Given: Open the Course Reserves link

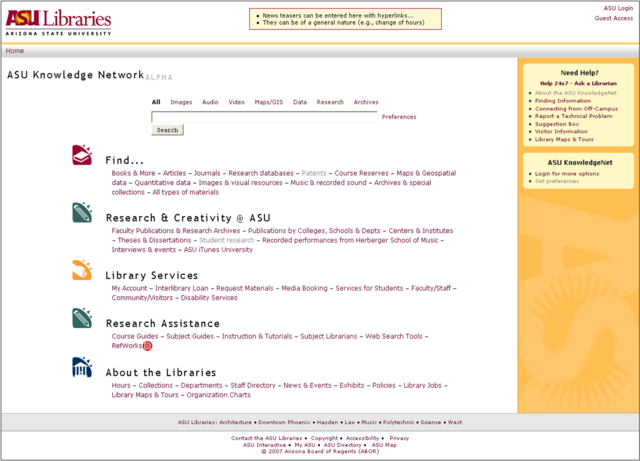Looking at the screenshot, I should coord(361,173).
